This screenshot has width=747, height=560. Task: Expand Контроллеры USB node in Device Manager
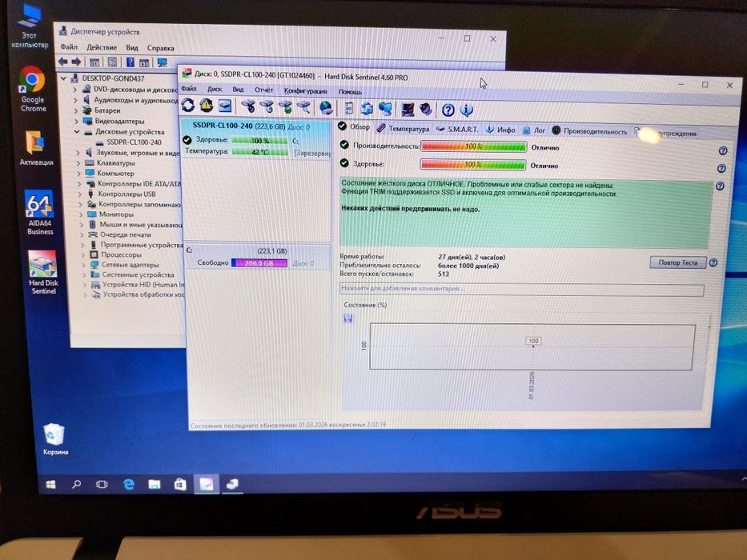click(x=80, y=194)
